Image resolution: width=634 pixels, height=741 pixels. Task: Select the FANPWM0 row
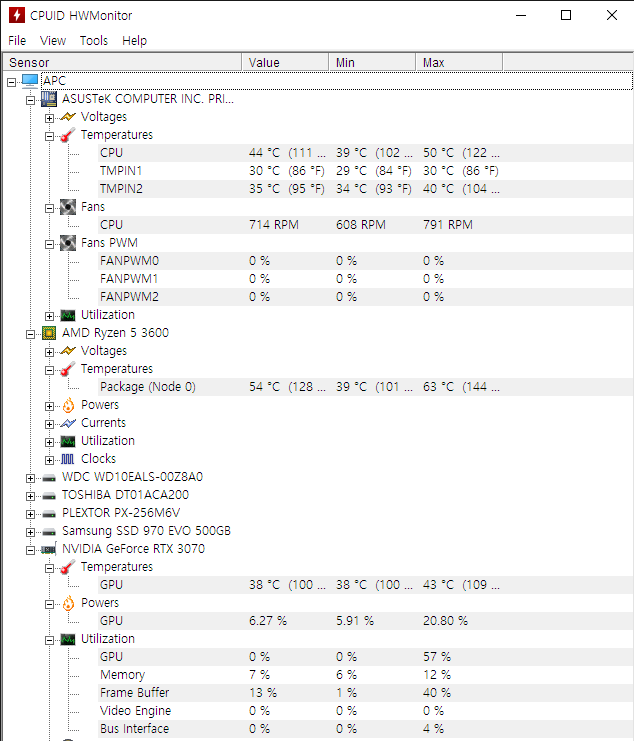point(366,261)
